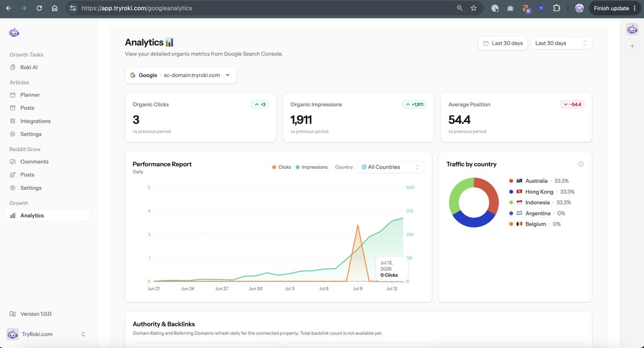Click the browser address bar URL
The width and height of the screenshot is (644, 348).
[137, 8]
